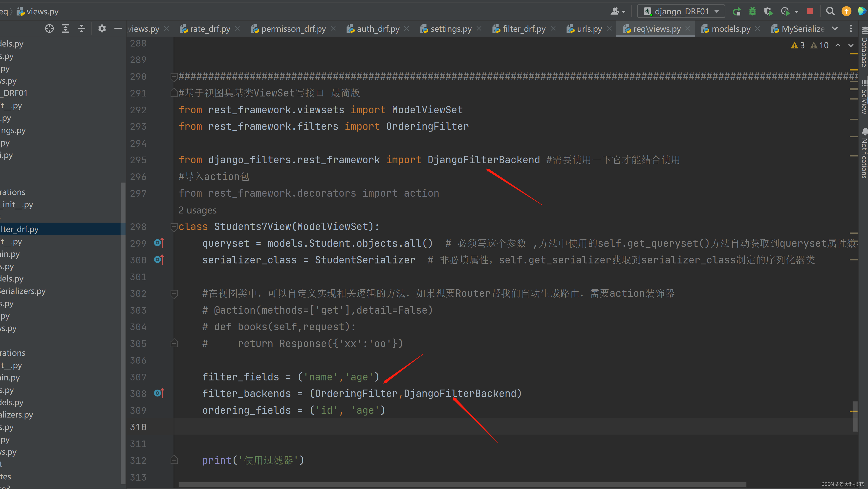Click the editor horizontal scrollbar
The height and width of the screenshot is (489, 868).
tap(462, 485)
